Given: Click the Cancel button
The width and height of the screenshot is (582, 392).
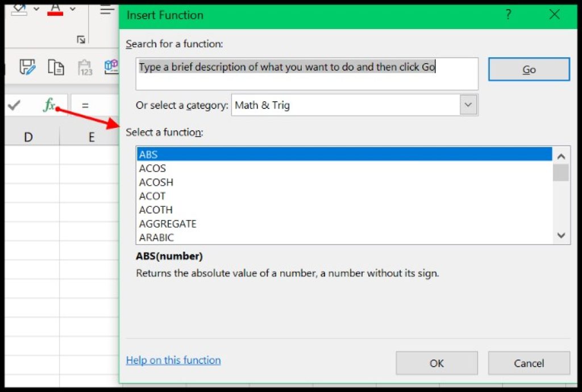Looking at the screenshot, I should tap(529, 363).
